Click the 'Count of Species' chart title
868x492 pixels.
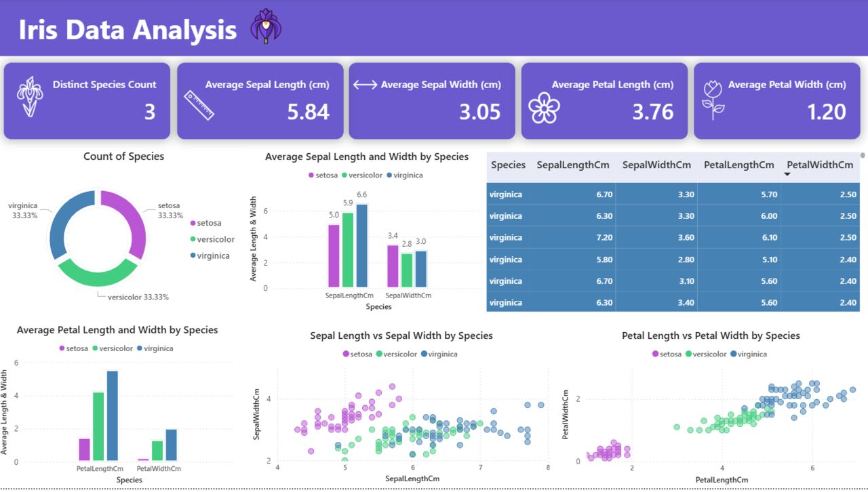[123, 157]
